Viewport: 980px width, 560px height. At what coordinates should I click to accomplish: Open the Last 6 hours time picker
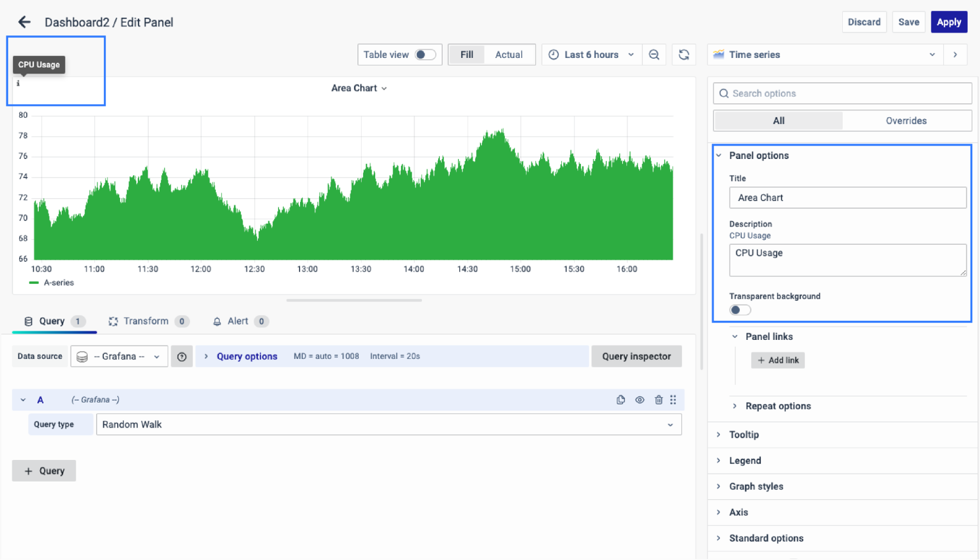pos(591,54)
